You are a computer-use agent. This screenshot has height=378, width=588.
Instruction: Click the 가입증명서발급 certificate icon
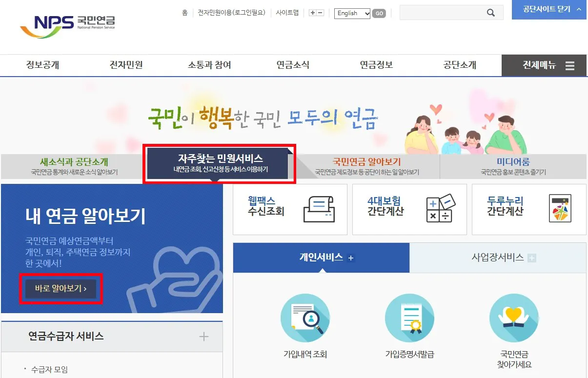(409, 317)
